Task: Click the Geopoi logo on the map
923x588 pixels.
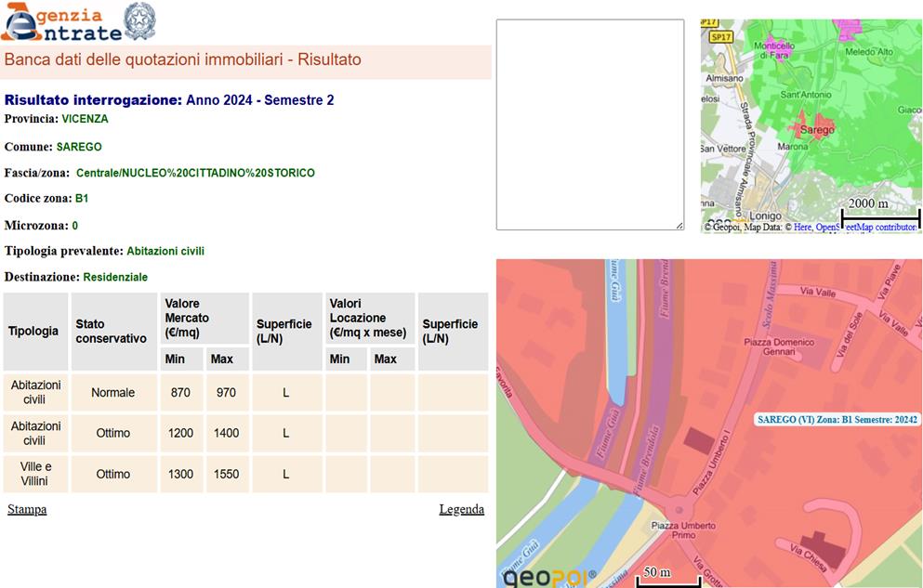Action: tap(548, 576)
